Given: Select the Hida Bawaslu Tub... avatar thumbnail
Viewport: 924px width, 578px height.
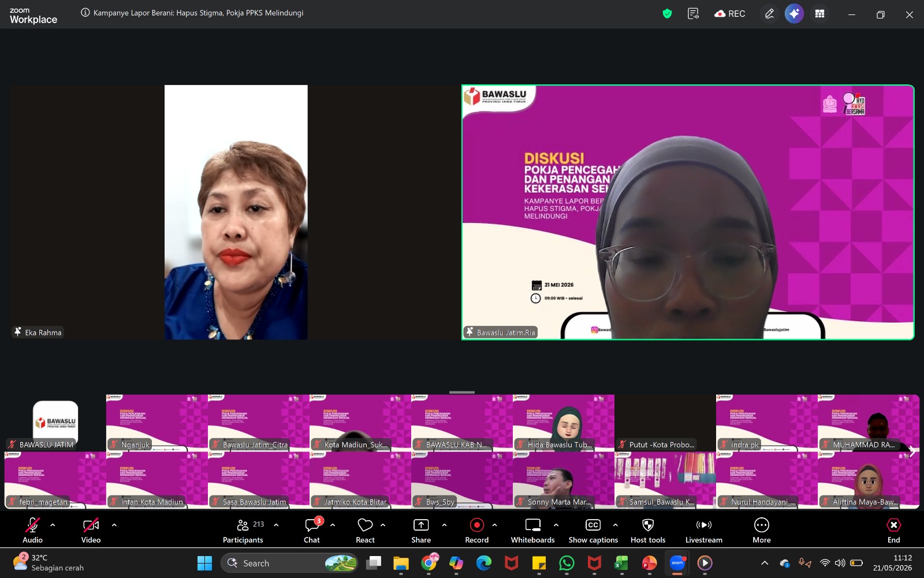Looking at the screenshot, I should pyautogui.click(x=564, y=423).
